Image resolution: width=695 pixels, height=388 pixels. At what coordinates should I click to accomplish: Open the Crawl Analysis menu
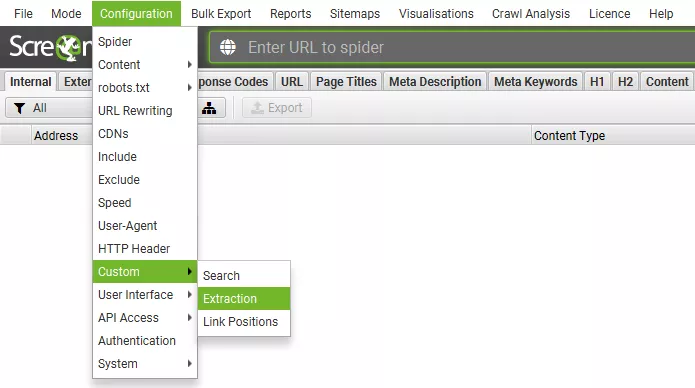pos(531,14)
